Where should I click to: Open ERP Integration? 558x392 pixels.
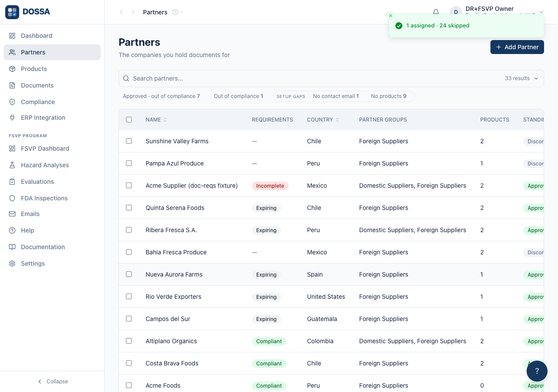click(52, 118)
